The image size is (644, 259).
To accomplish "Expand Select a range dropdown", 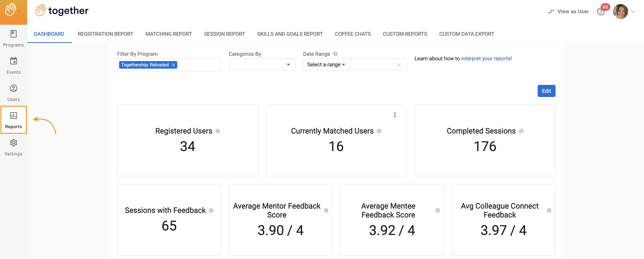I will pyautogui.click(x=326, y=64).
